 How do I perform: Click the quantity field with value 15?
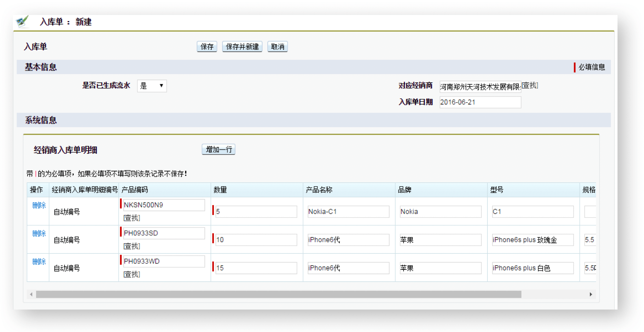coord(256,268)
